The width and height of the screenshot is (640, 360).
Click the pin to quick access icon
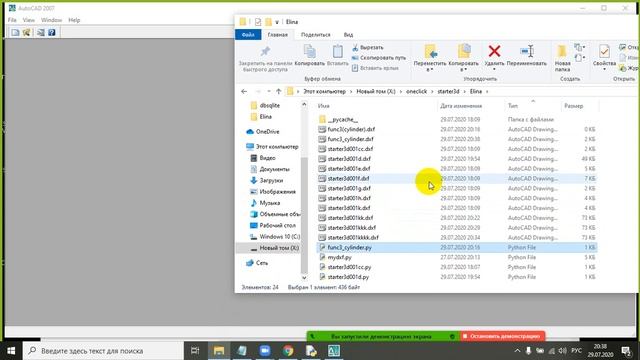pos(265,51)
